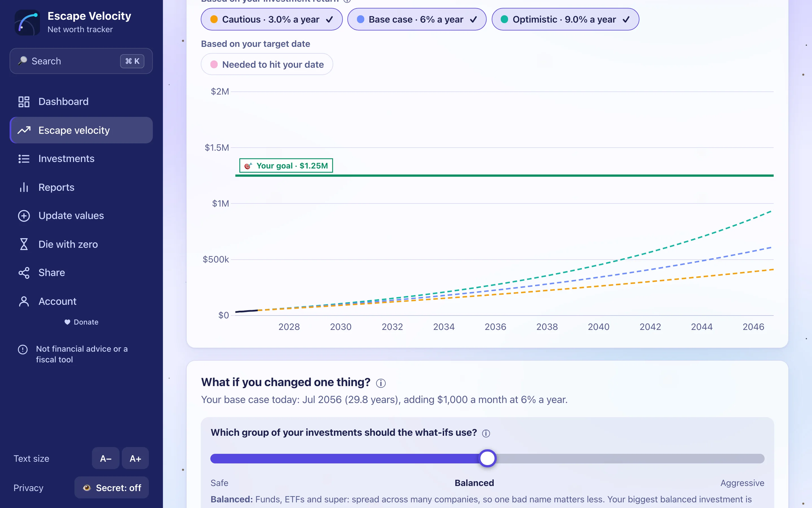Select the Update values menu item
Screen dimensions: 812x508
[x=81, y=216]
